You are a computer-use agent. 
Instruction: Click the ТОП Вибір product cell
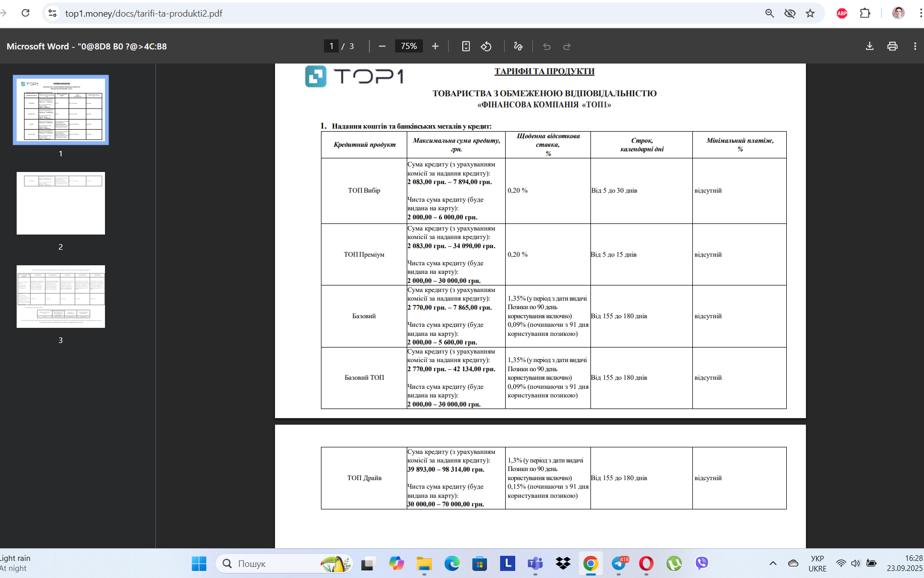(x=364, y=191)
